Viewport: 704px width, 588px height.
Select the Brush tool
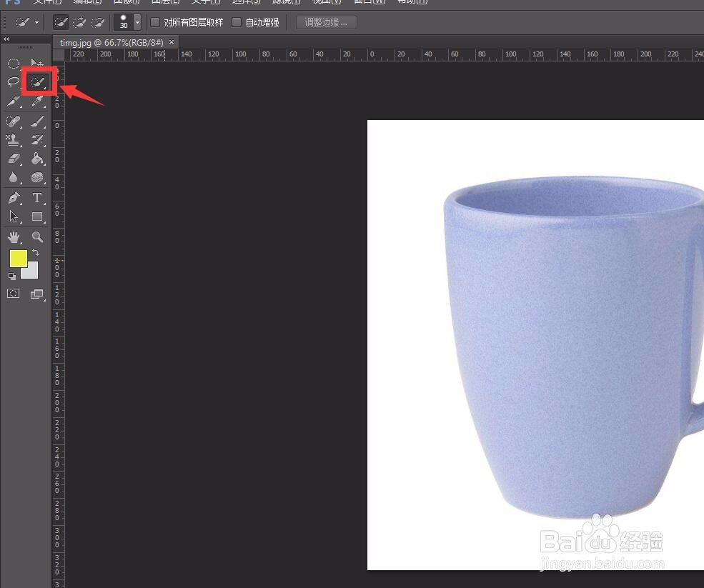[37, 121]
